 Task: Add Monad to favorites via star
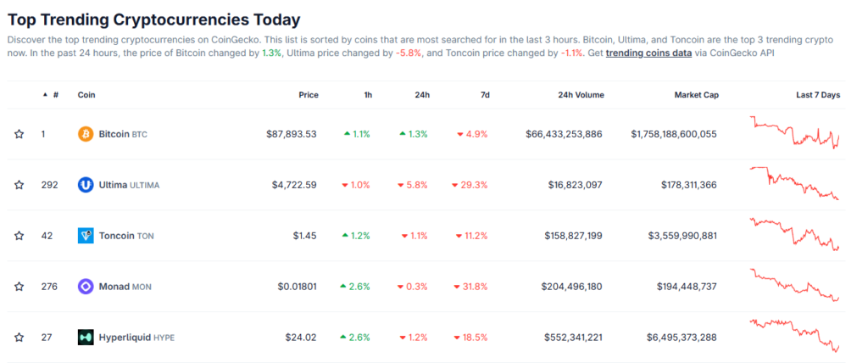(19, 287)
